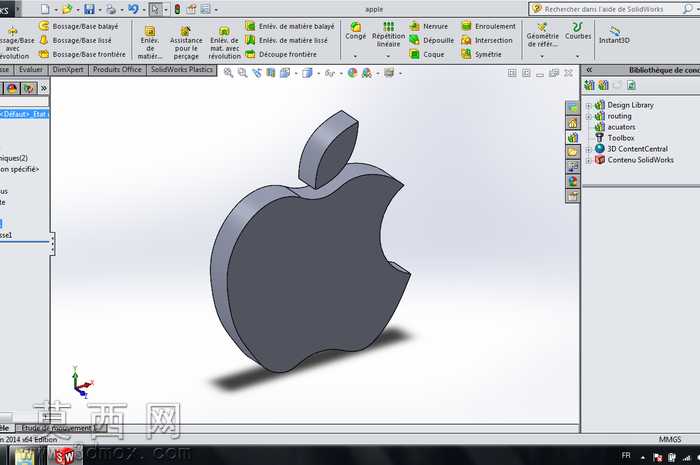Expand the 3D ContentCentral node

click(x=588, y=149)
